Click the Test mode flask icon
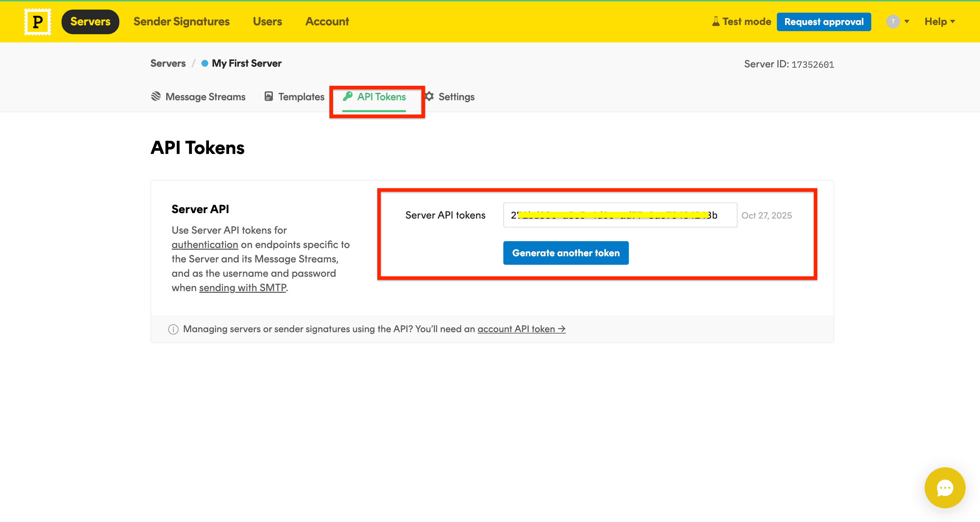 [x=716, y=22]
